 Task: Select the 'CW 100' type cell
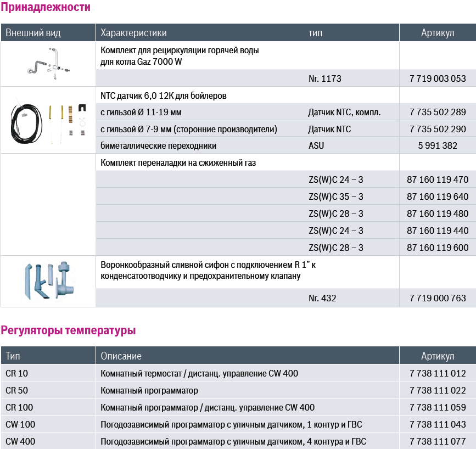tap(20, 424)
